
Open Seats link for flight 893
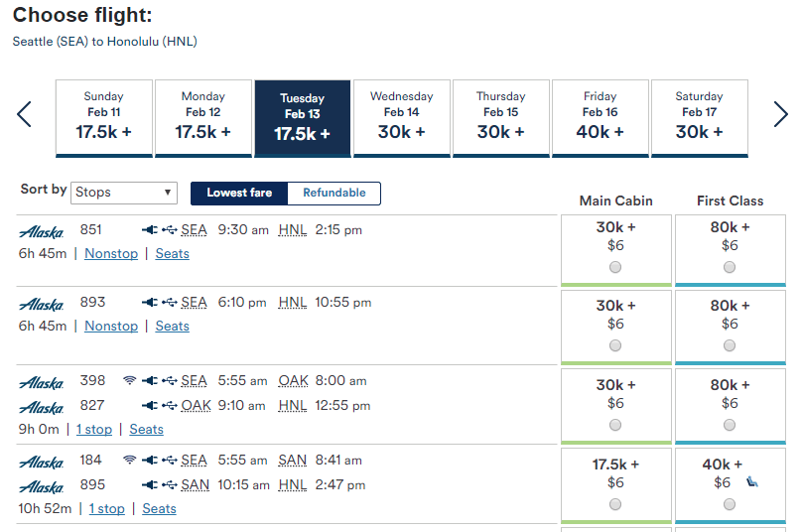point(172,327)
